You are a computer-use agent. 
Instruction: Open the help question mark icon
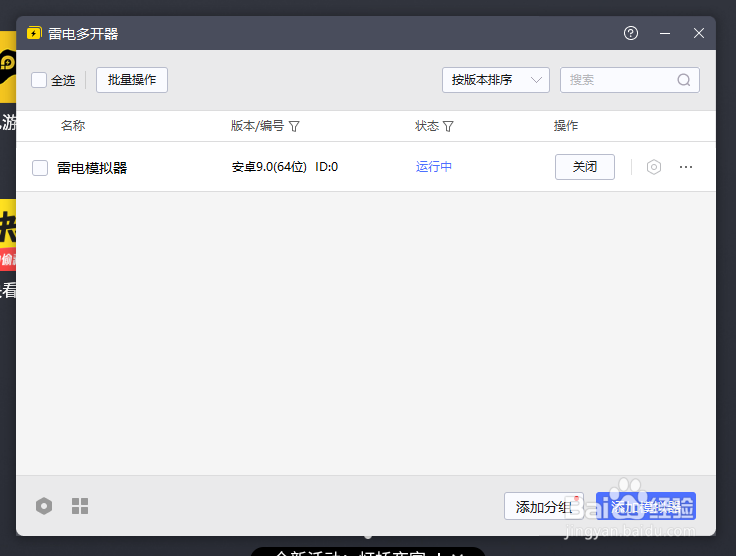[630, 33]
